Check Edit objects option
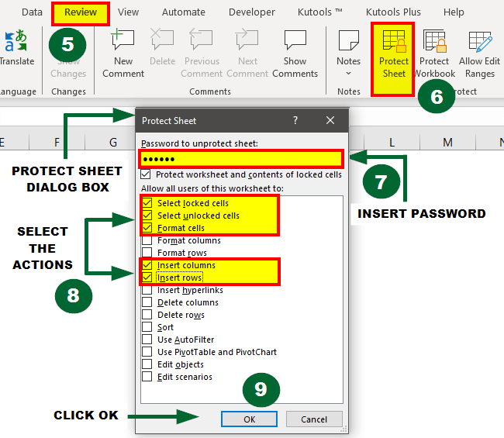Image resolution: width=504 pixels, height=438 pixels. (x=147, y=364)
